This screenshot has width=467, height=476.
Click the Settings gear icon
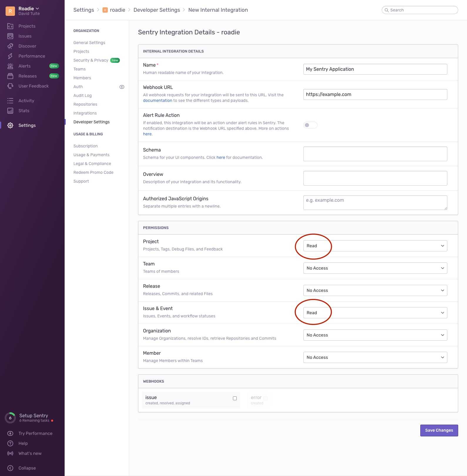click(10, 125)
